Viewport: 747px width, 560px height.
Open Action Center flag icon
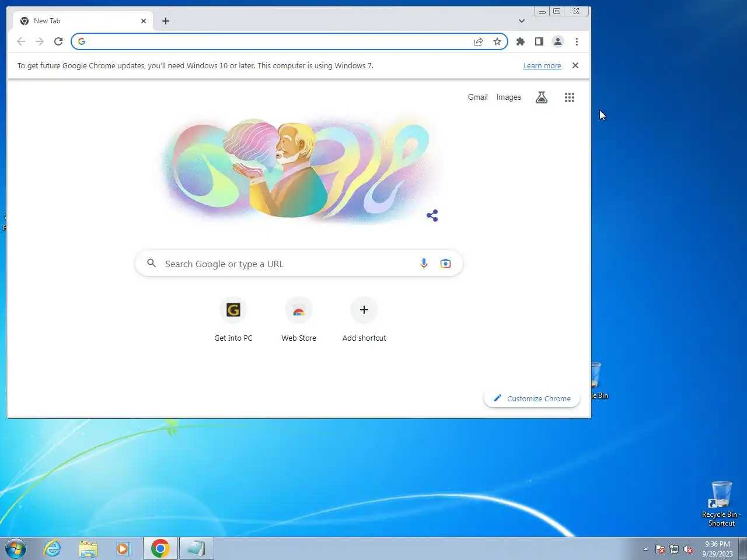[660, 549]
